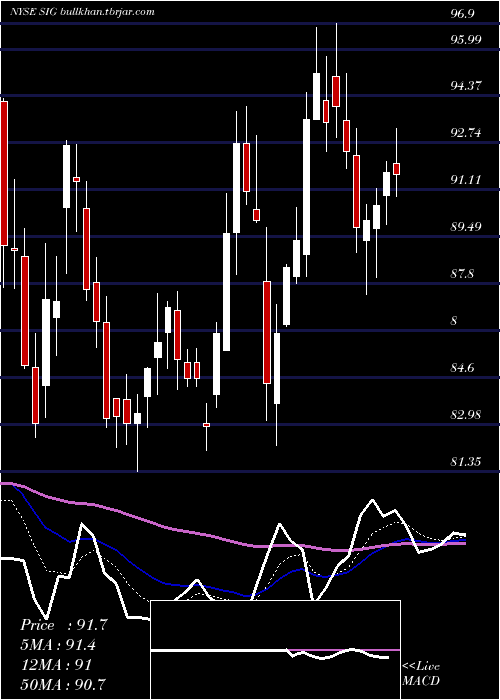Click the 'Price : 91.7' readout
The width and height of the screenshot is (500, 700).
point(64,625)
